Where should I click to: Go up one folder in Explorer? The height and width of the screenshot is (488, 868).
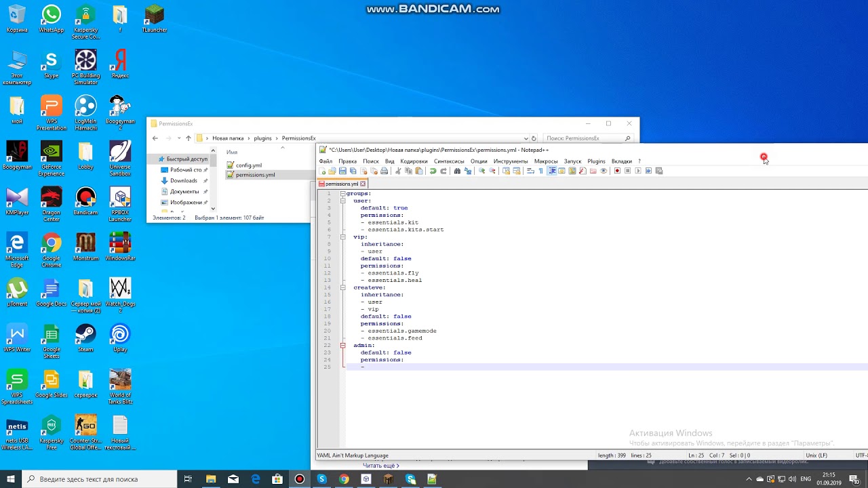(x=189, y=138)
